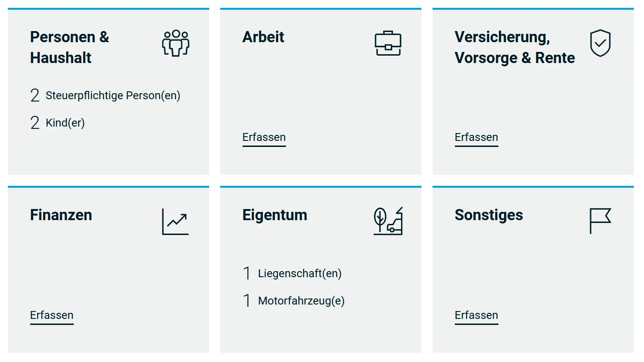Viewport: 644px width, 362px height.
Task: Select the Arbeit card title
Action: [x=263, y=37]
